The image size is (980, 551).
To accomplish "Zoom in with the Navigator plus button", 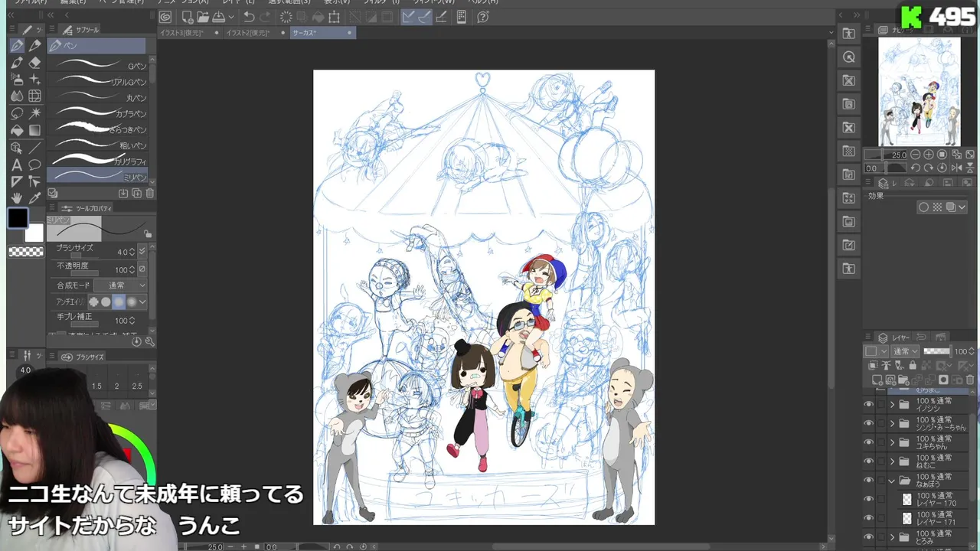I will point(929,155).
